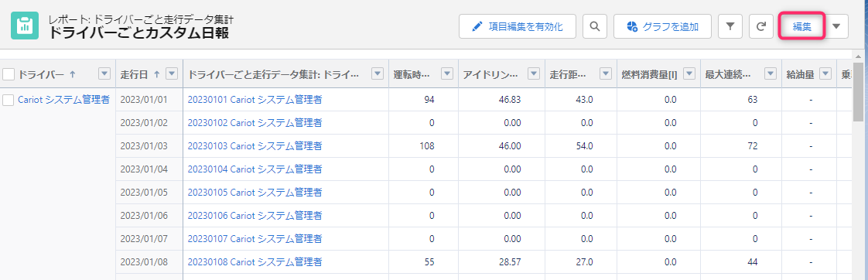Viewport: 868px width, 280px height.
Task: Enable field editing (項目編集を有効化)
Action: (518, 26)
